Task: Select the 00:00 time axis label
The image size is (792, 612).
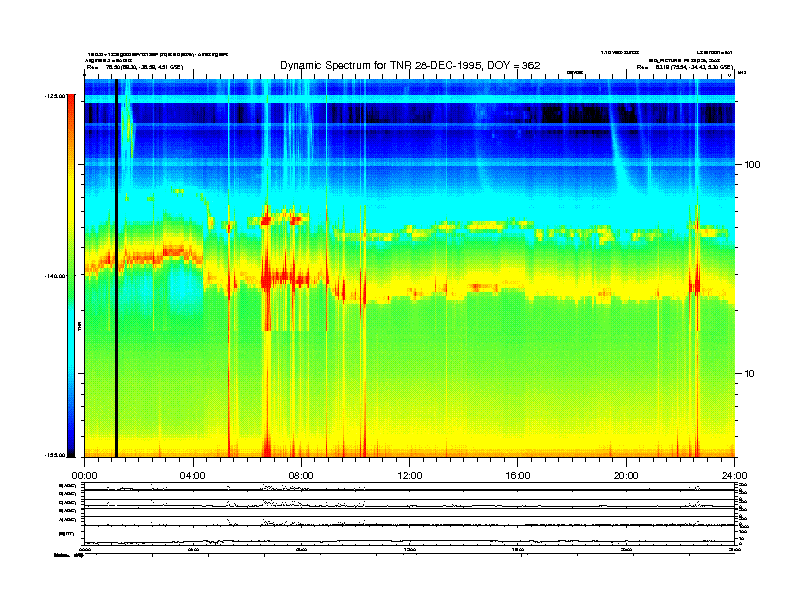Action: coord(84,476)
